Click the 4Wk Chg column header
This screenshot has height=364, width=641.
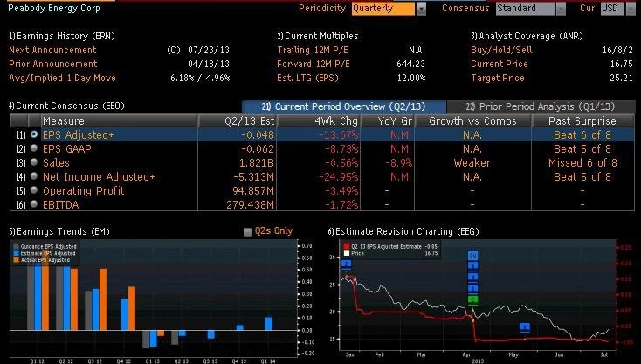pyautogui.click(x=319, y=121)
